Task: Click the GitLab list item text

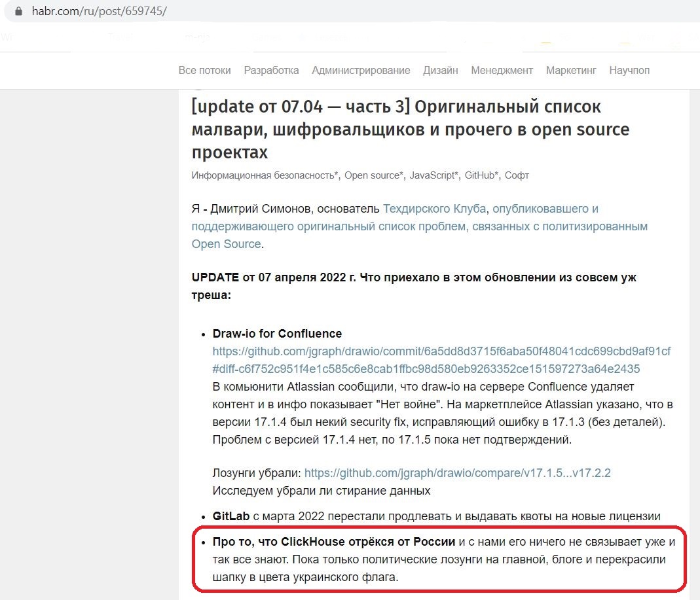Action: point(436,516)
